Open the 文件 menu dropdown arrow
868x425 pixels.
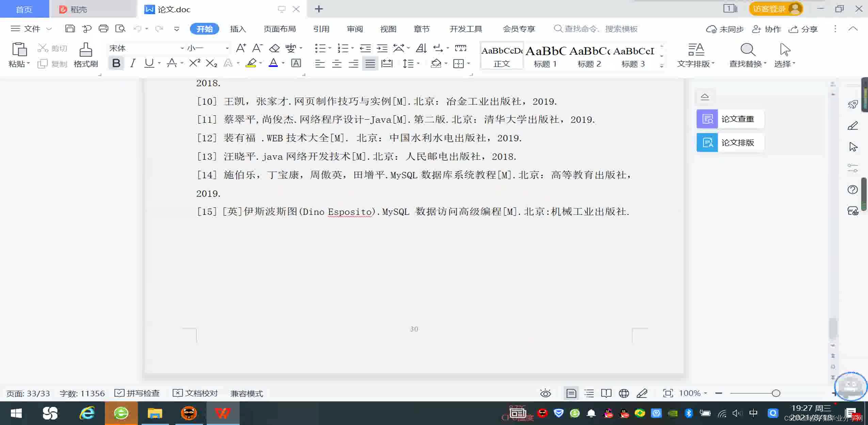[x=49, y=29]
